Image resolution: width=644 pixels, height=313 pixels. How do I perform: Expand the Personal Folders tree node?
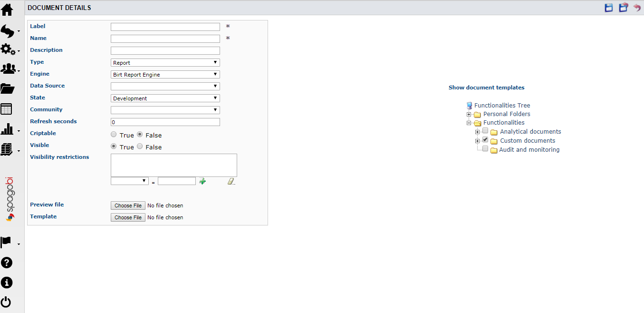(x=469, y=114)
